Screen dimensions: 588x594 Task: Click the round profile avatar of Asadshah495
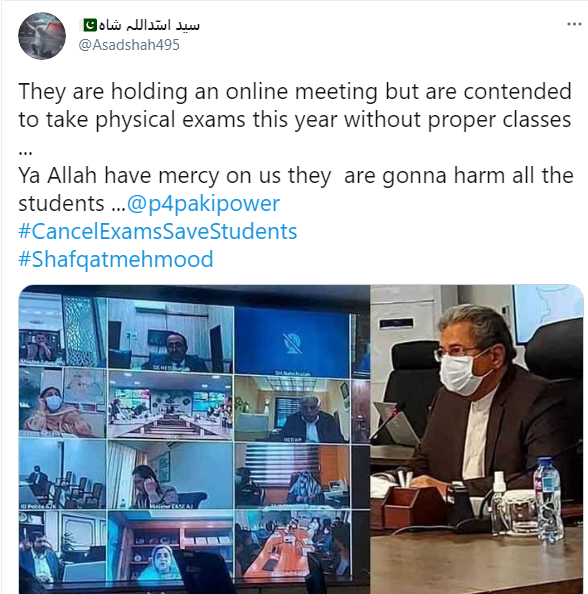pos(42,36)
